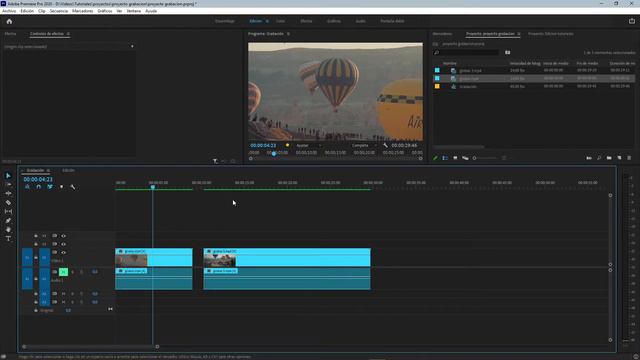Viewport: 640px width, 360px height.
Task: Open Effect Controls source clip dropdown
Action: pos(132,47)
